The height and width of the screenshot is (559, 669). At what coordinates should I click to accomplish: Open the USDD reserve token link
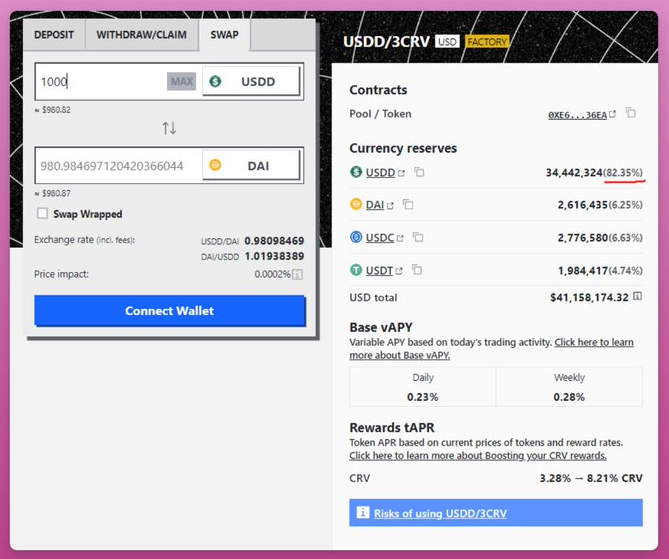click(385, 172)
